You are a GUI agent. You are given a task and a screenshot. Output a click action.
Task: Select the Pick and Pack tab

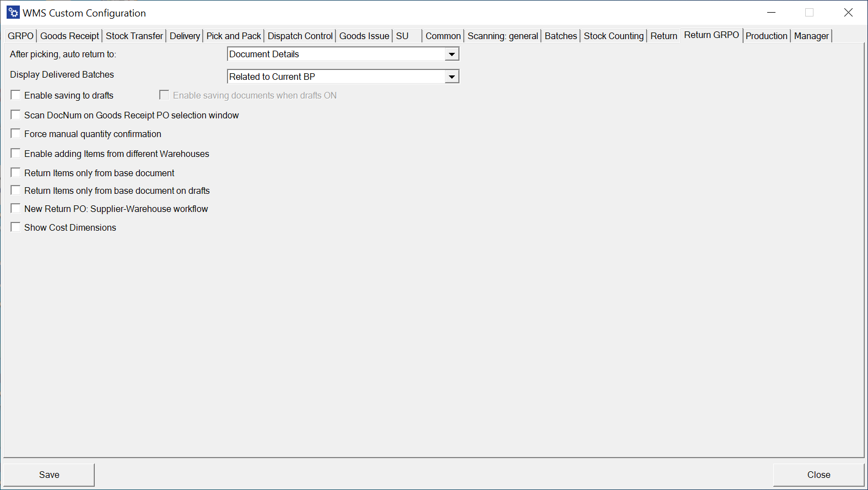tap(234, 36)
